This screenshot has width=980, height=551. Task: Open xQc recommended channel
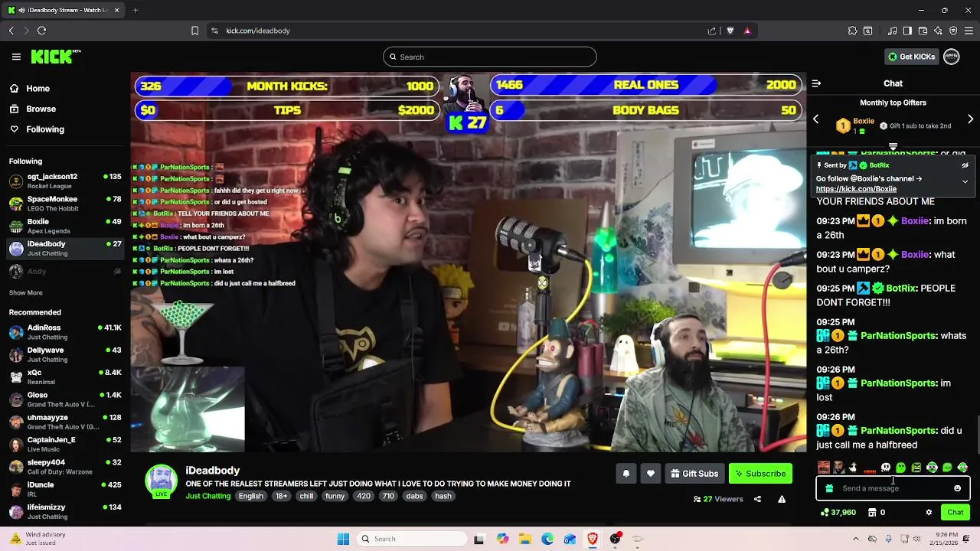(x=65, y=377)
